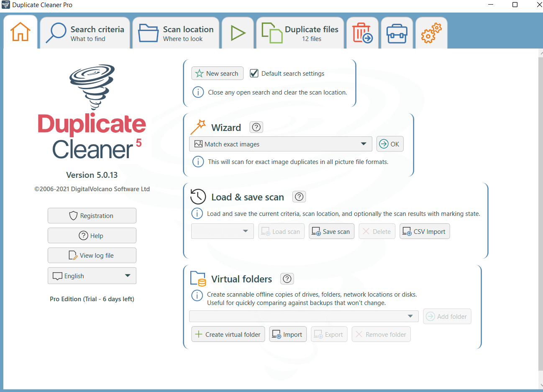Click the virtual folders Export button
Screen dimensions: 543x392
[x=329, y=334]
